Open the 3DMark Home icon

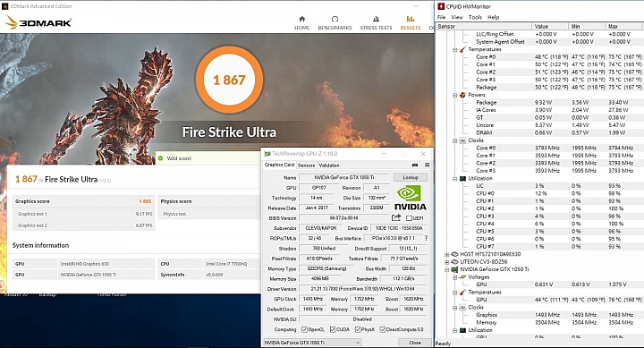pos(302,19)
